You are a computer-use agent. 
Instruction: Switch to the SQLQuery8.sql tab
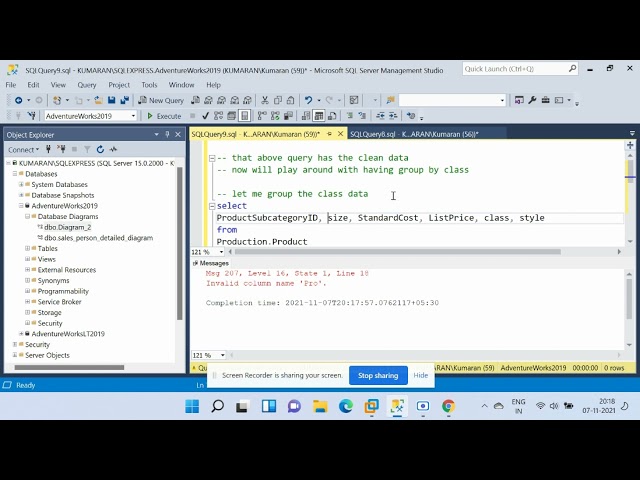click(414, 134)
